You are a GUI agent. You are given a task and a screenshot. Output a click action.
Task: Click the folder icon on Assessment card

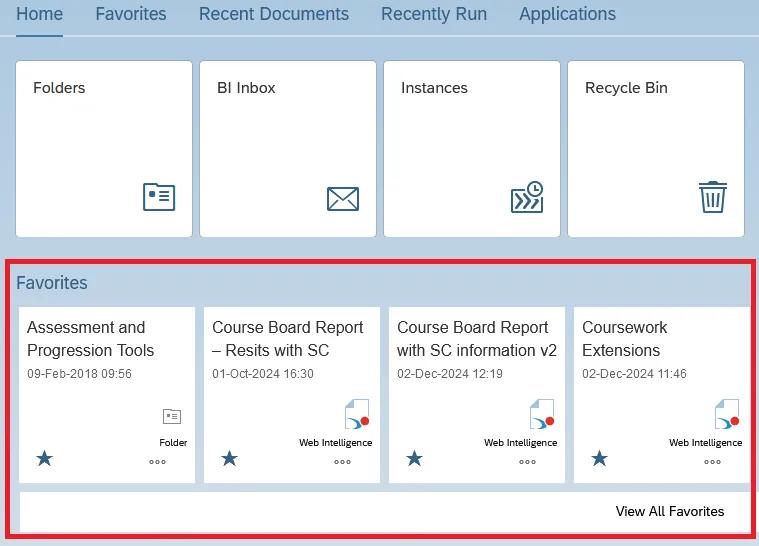point(172,416)
